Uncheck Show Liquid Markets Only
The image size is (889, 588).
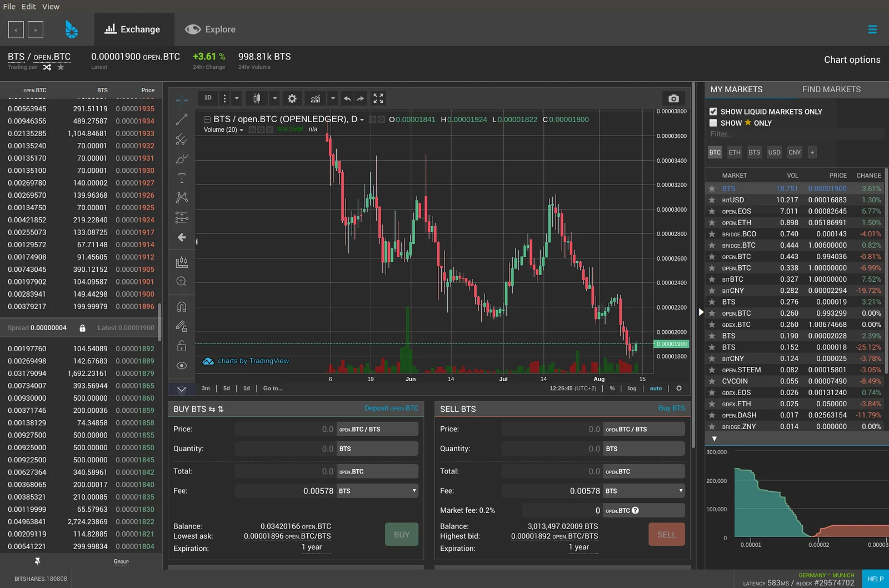click(713, 112)
